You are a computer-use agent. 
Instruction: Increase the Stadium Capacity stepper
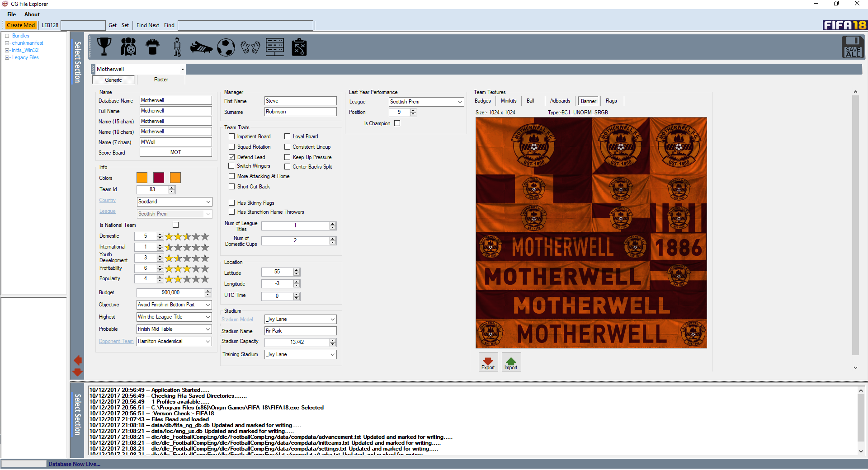coord(333,340)
